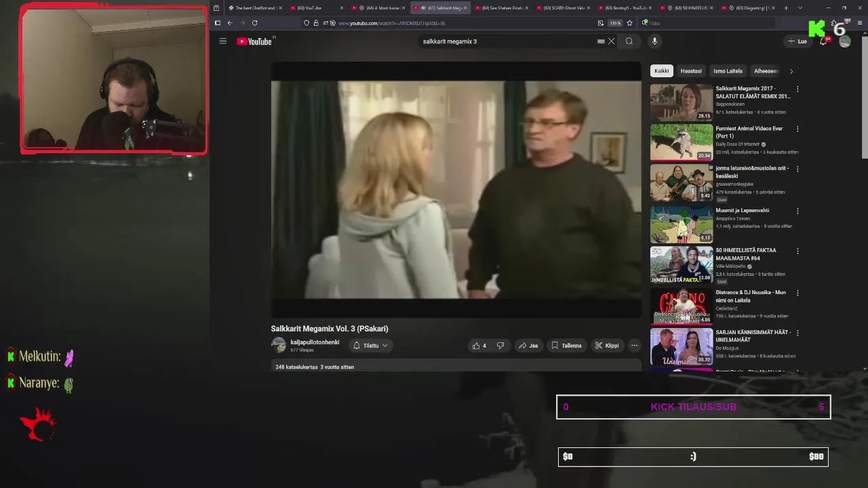The width and height of the screenshot is (868, 488).
Task: Select the Ismo Leikola filter chip
Action: 728,71
